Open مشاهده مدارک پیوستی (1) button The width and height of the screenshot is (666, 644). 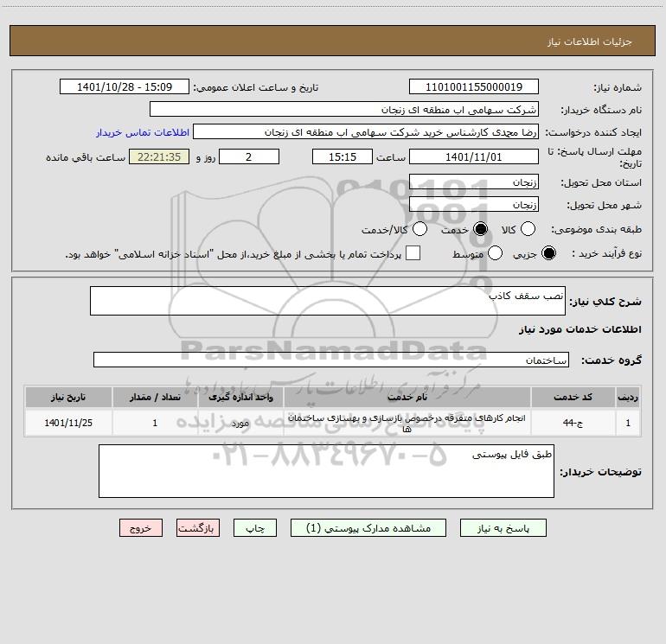368,527
